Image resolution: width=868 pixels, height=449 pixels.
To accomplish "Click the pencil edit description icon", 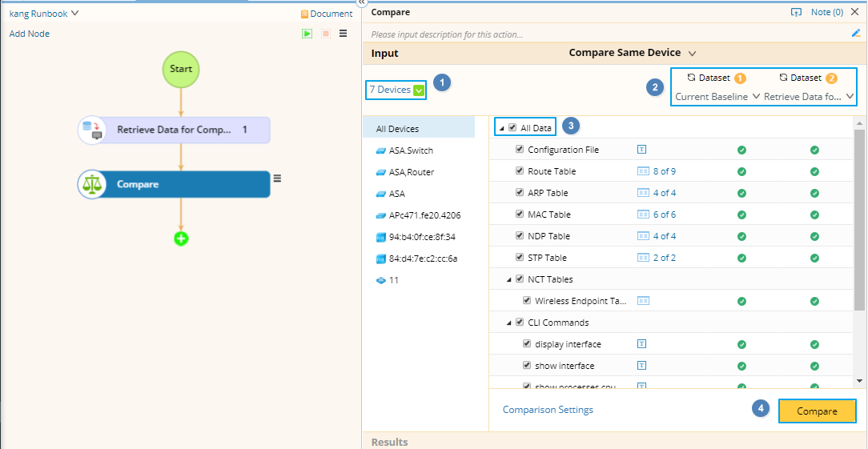I will [x=855, y=34].
